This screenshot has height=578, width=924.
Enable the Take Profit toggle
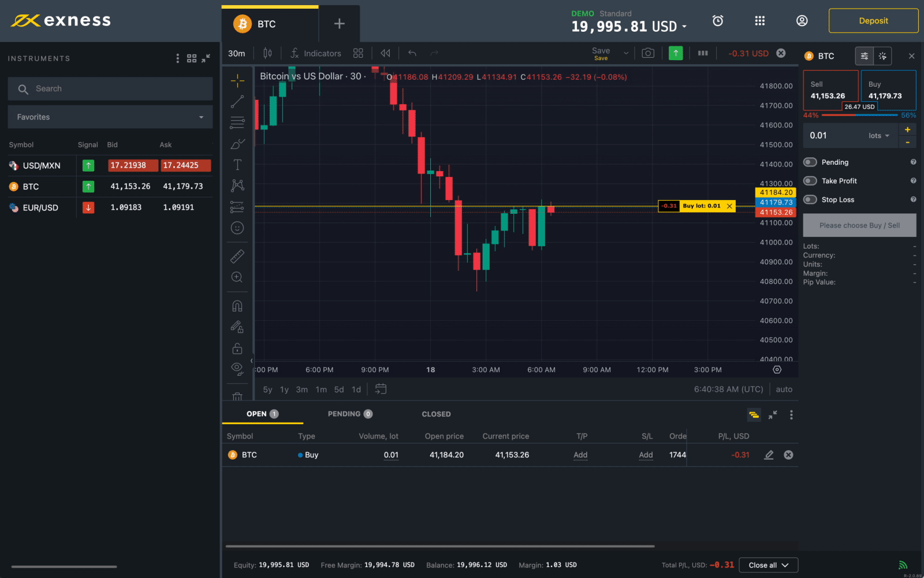[x=810, y=181]
